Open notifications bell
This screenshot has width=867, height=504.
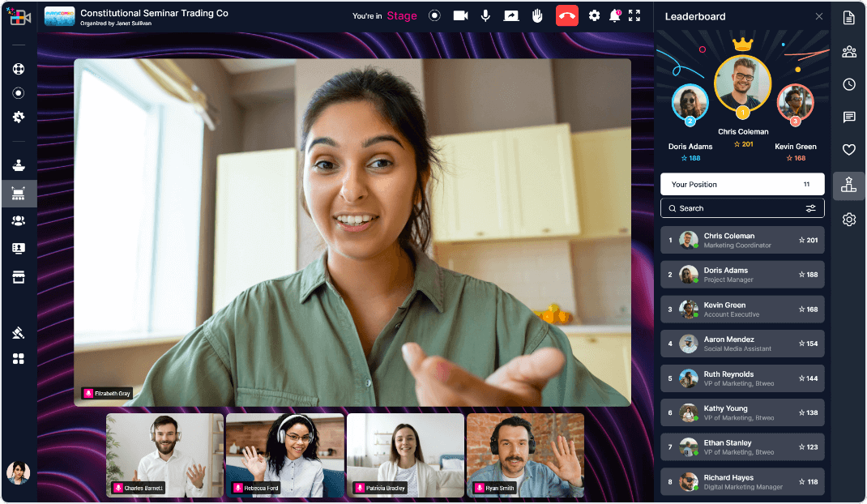(x=614, y=15)
